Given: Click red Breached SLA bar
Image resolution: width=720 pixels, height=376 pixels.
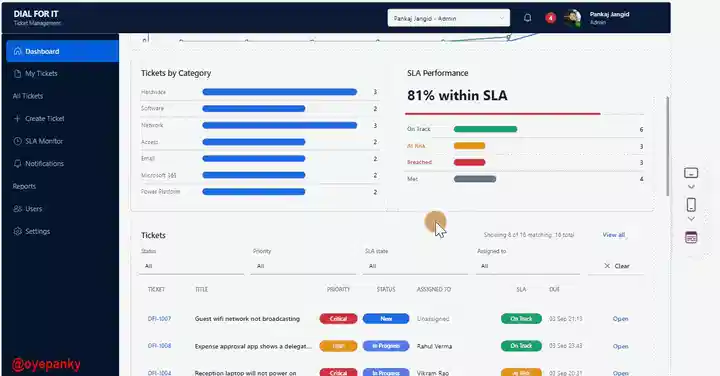Looking at the screenshot, I should (469, 162).
